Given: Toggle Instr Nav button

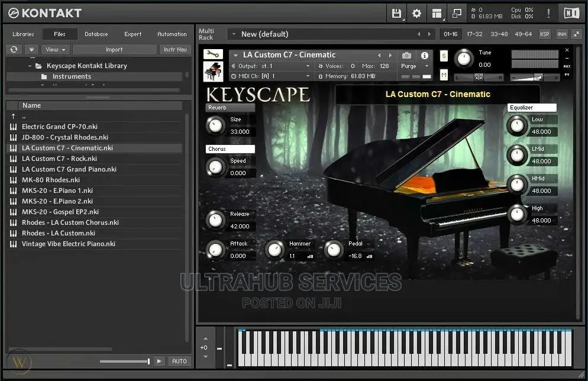Looking at the screenshot, I should point(175,50).
